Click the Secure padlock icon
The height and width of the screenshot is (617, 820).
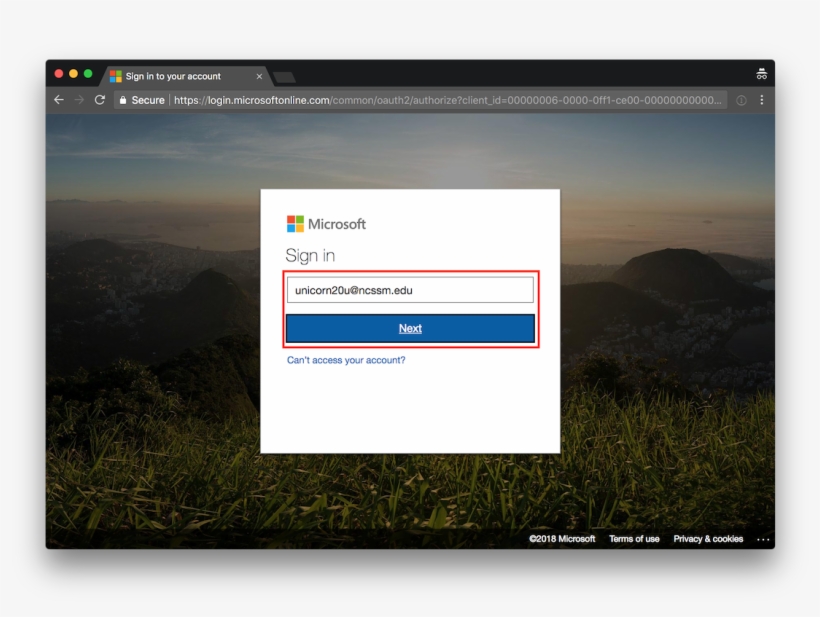pyautogui.click(x=122, y=100)
